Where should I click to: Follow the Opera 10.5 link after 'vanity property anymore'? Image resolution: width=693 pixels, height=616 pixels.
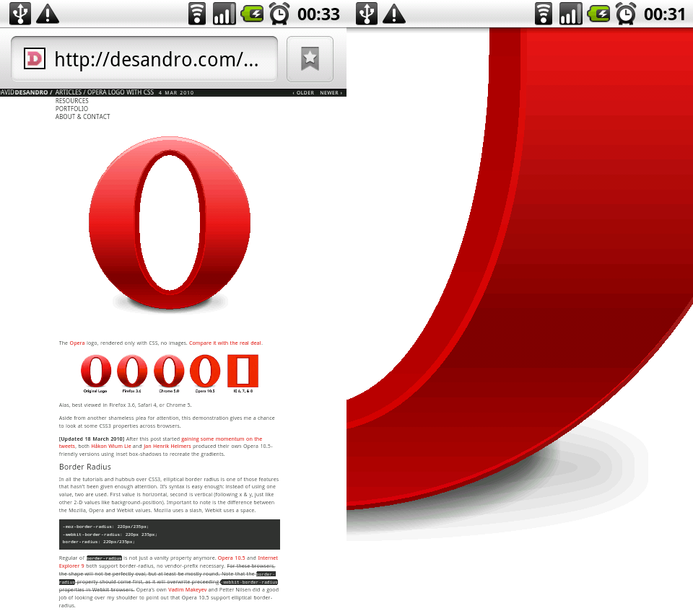[x=231, y=558]
